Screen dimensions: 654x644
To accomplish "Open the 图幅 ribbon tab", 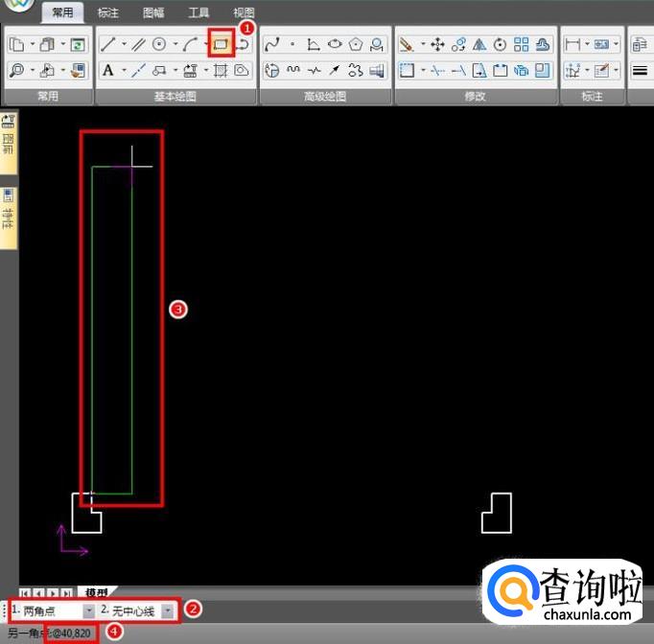I will pyautogui.click(x=153, y=12).
